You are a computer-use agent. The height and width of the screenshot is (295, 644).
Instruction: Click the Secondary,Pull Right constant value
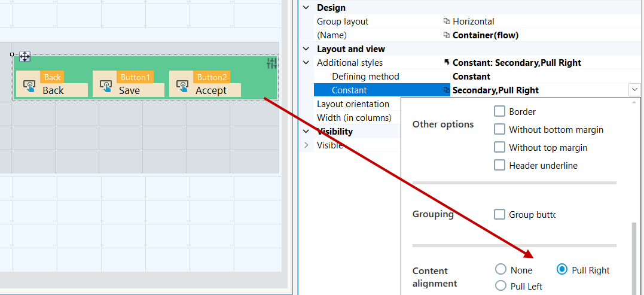495,90
